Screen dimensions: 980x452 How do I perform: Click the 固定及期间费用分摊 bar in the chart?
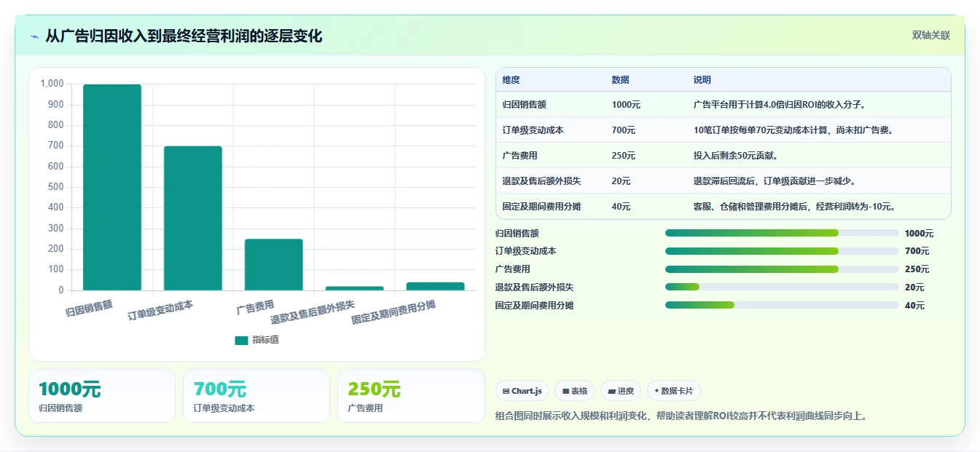435,286
